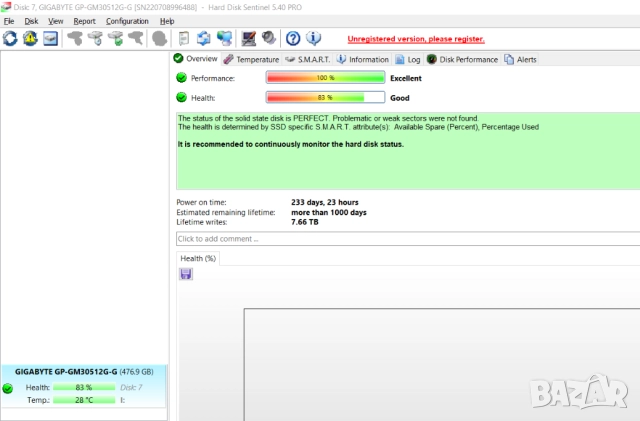Open the Report menu
Viewport: 640px width, 421px height.
[84, 20]
